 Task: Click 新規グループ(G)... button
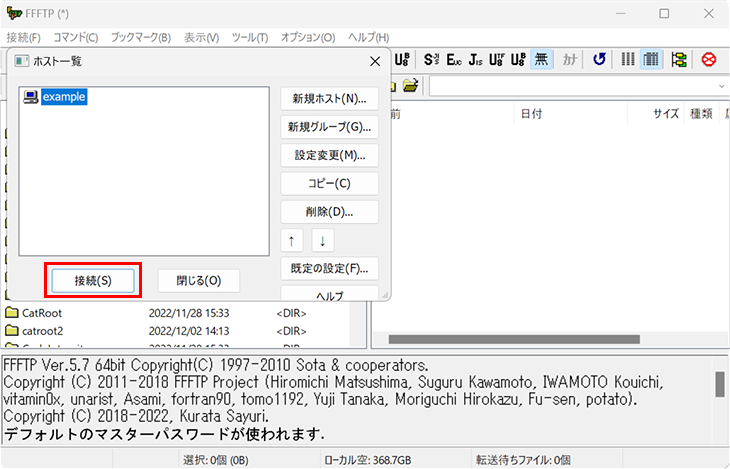coord(330,127)
